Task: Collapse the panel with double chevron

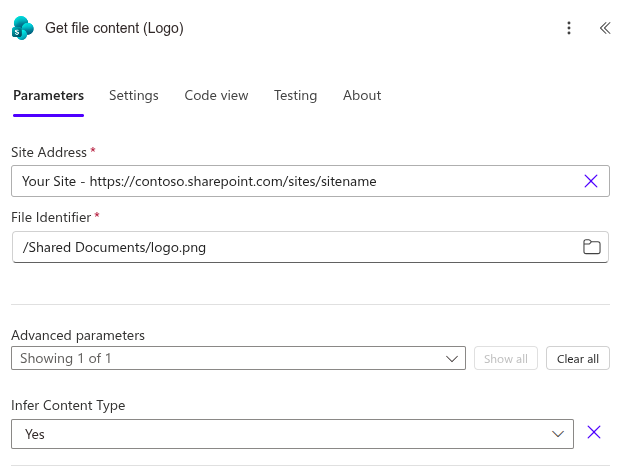Action: click(605, 28)
